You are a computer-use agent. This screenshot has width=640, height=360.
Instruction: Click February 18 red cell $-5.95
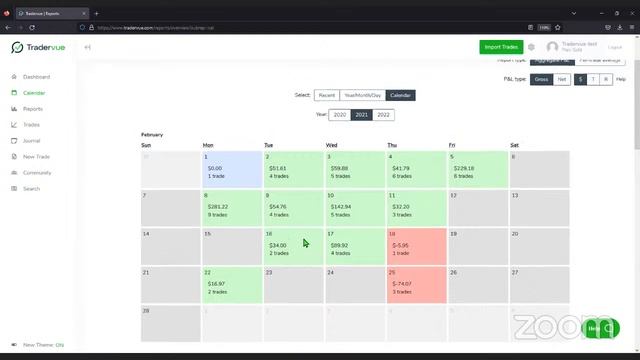[416, 246]
